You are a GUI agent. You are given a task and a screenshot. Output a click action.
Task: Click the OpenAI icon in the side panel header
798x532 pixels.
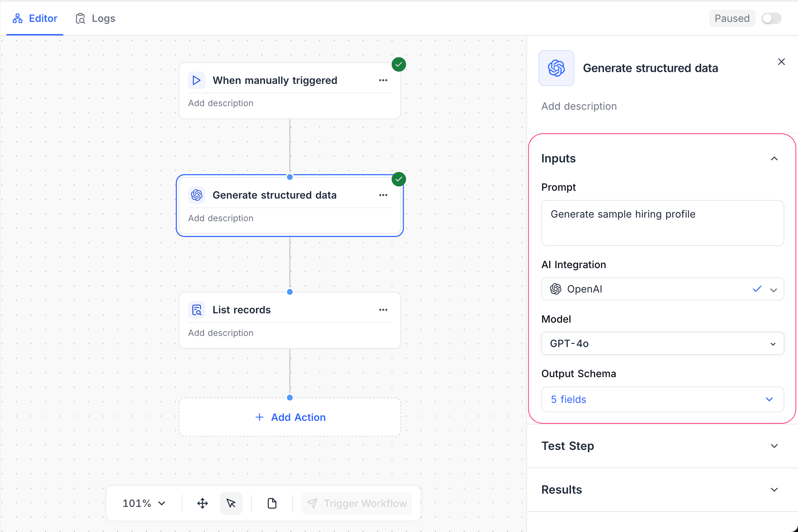click(556, 68)
